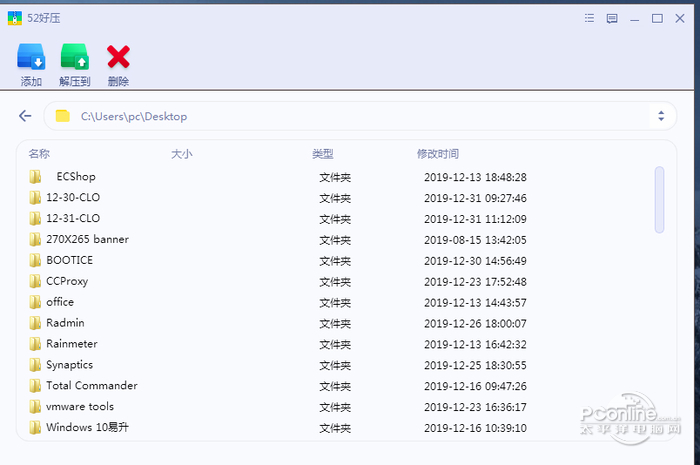
Task: Select the vmware tools folder name
Action: pos(80,407)
